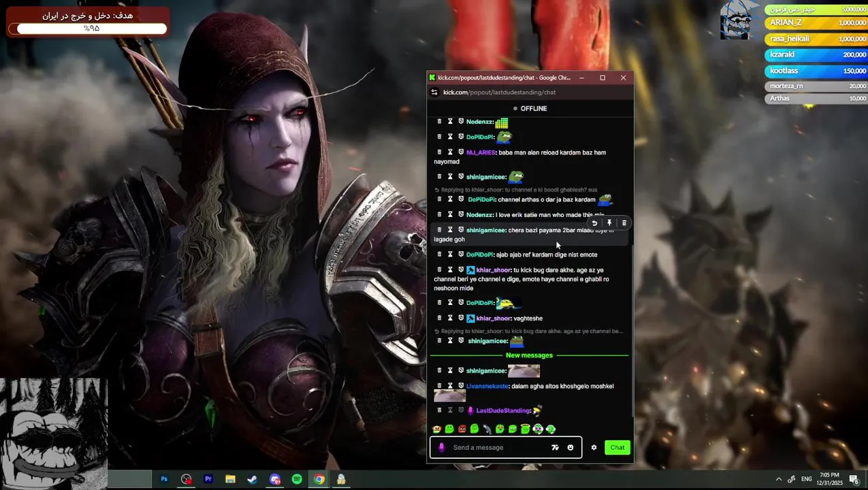Click the purple microphone identity badge in input

coord(442,448)
